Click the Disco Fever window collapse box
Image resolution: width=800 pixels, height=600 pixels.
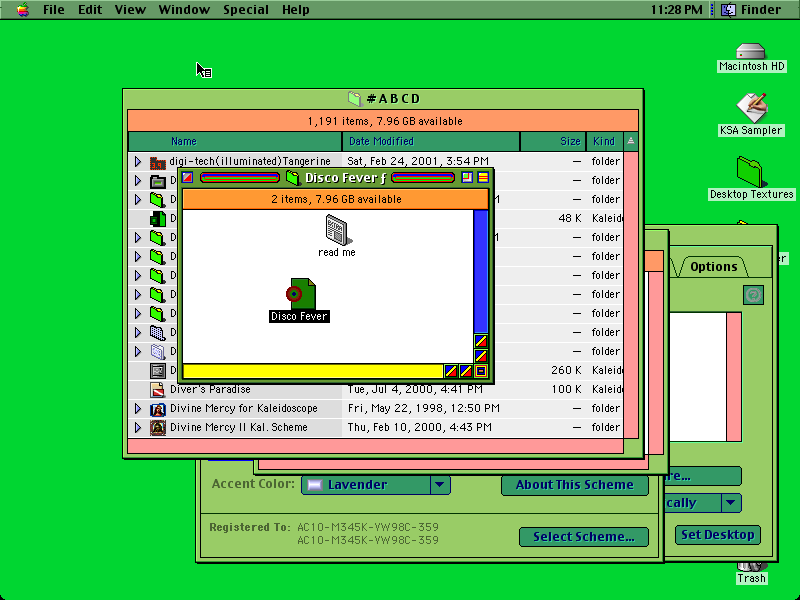(x=483, y=178)
